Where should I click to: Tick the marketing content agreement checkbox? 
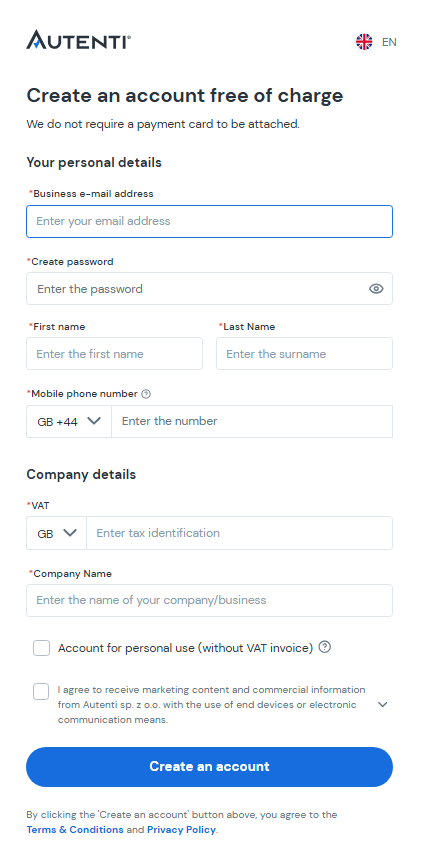click(x=41, y=691)
